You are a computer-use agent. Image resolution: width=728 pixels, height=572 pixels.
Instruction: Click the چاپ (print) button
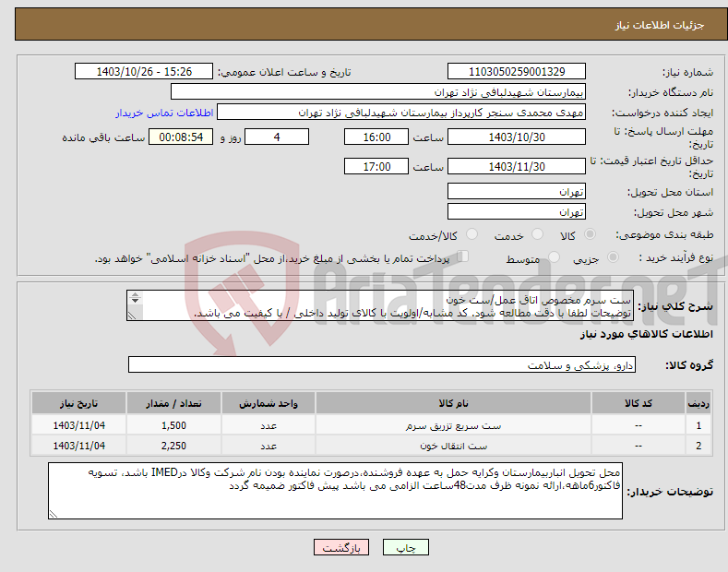pos(405,548)
